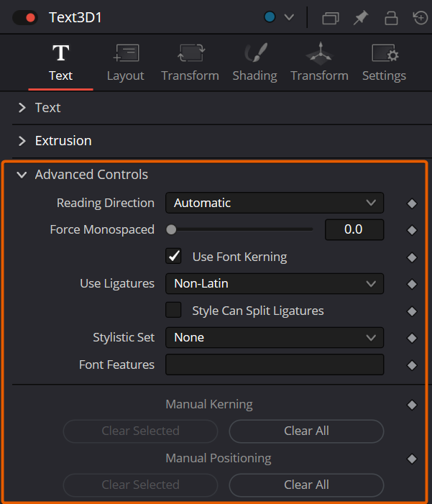Screen dimensions: 432x504
Task: Click the Reading Direction keyframe diamond
Action: 412,203
